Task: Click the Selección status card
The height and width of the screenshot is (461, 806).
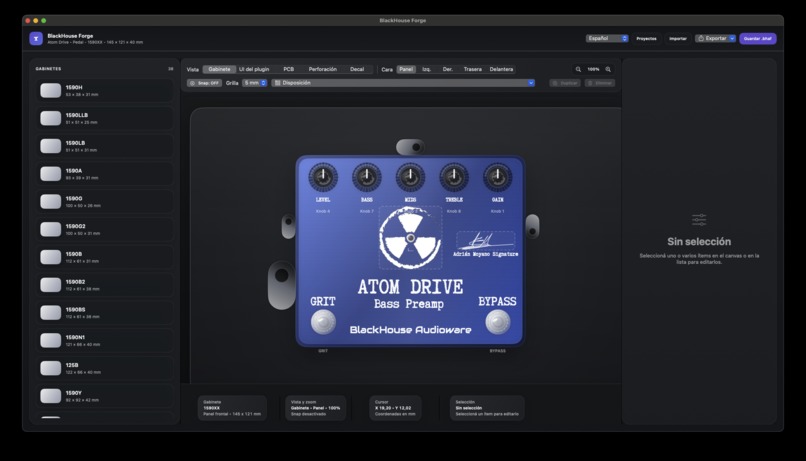Action: 487,408
